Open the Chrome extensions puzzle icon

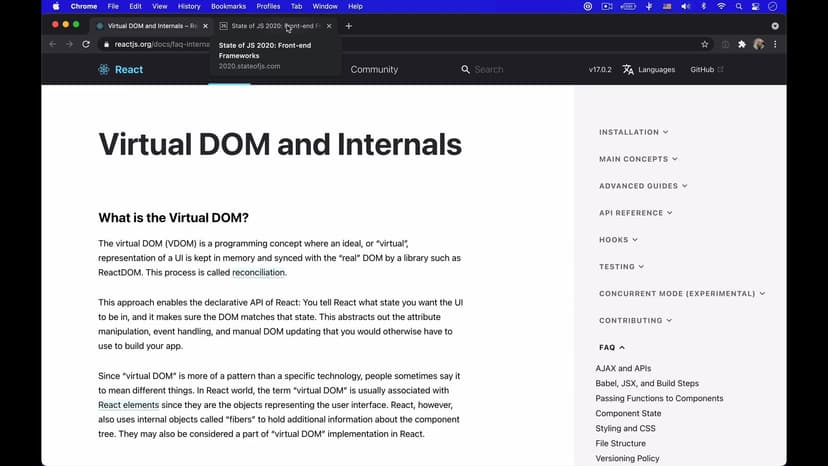pos(742,45)
